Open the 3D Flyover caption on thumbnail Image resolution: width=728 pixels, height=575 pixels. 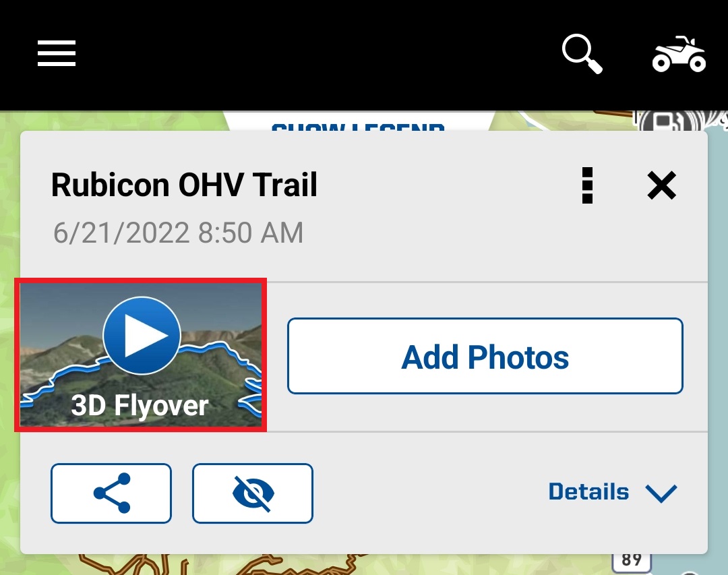click(140, 406)
